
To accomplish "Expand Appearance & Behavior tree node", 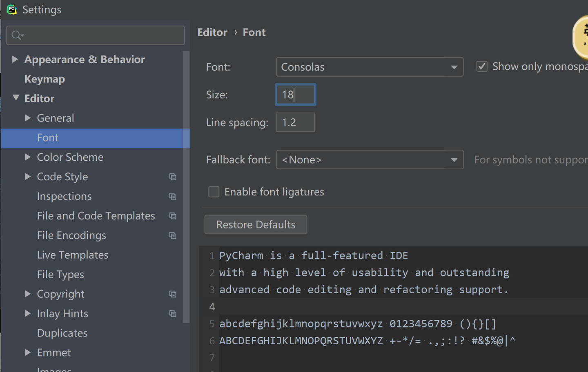I will [15, 59].
